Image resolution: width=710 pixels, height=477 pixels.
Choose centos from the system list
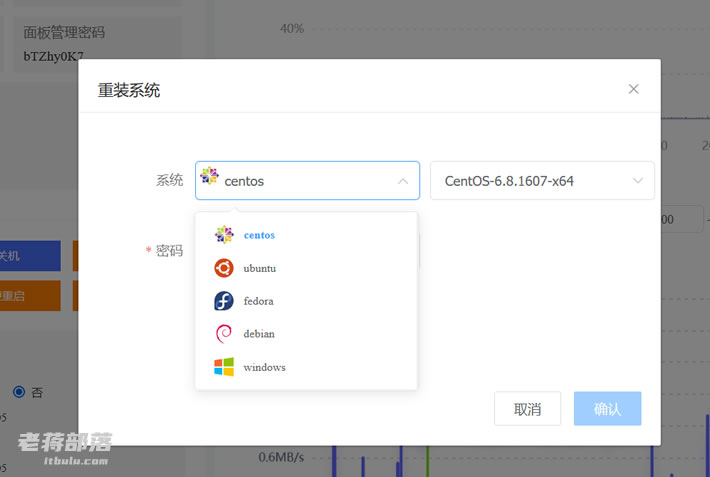point(306,235)
